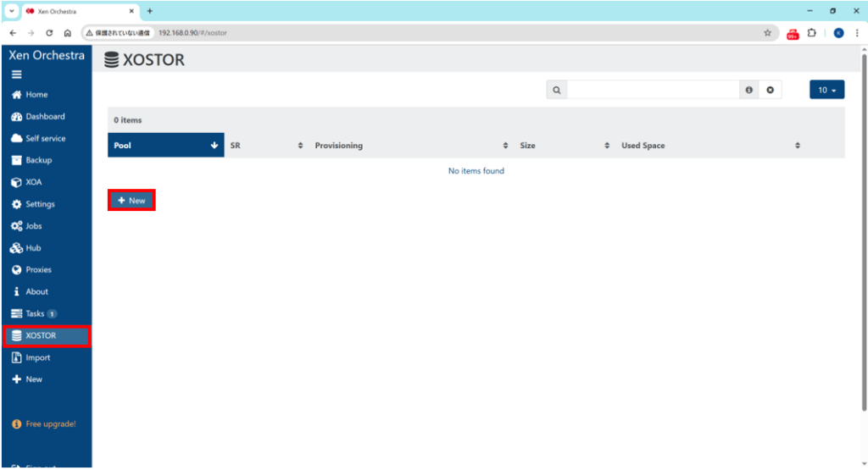Viewport: 868px width, 470px height.
Task: Sort the table by Pool column
Action: point(165,146)
